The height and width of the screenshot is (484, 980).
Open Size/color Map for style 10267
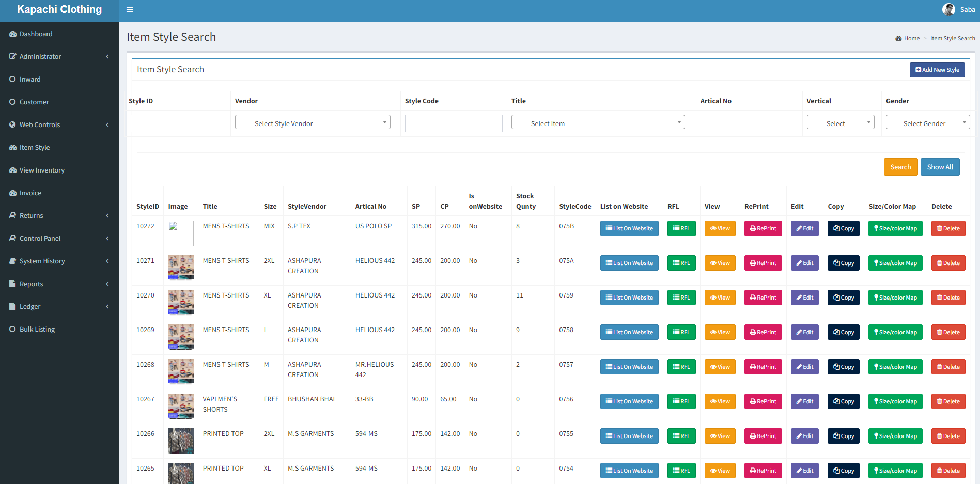point(895,401)
